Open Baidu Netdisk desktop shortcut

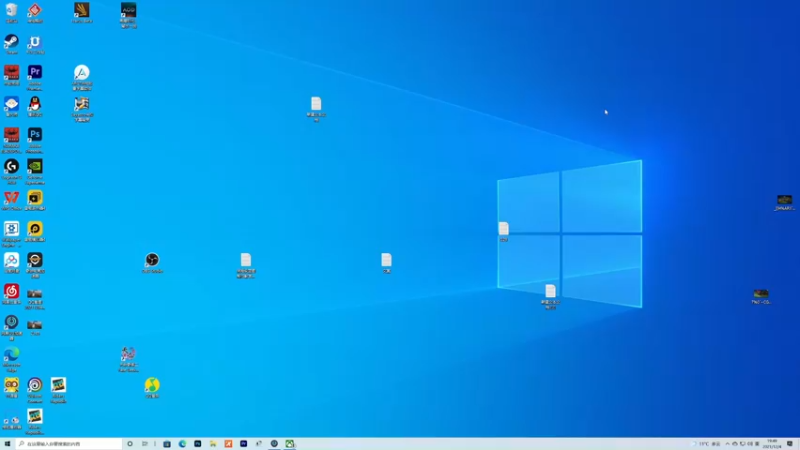[x=11, y=263]
